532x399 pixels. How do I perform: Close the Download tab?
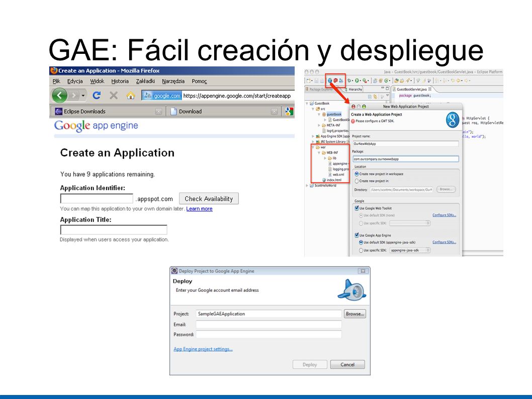tap(274, 111)
